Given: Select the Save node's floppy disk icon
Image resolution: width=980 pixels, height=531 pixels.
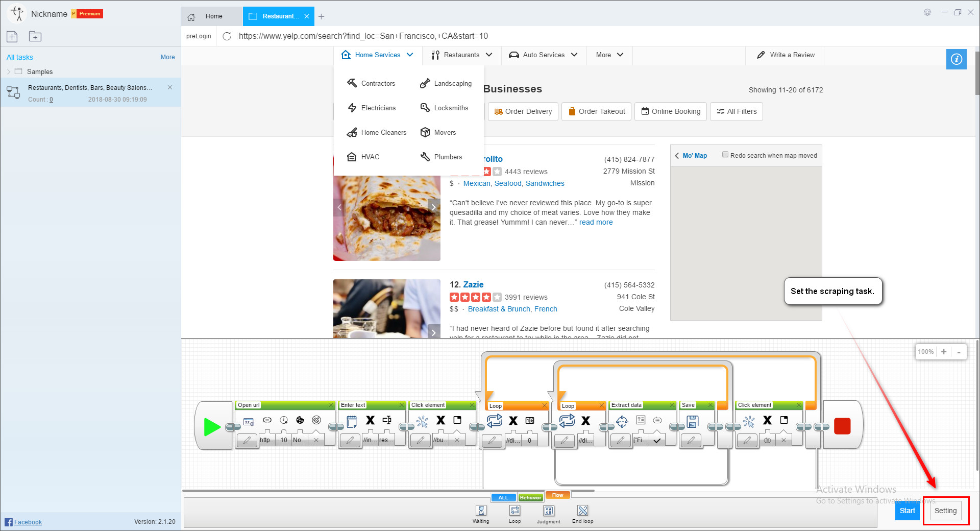Looking at the screenshot, I should pos(693,422).
